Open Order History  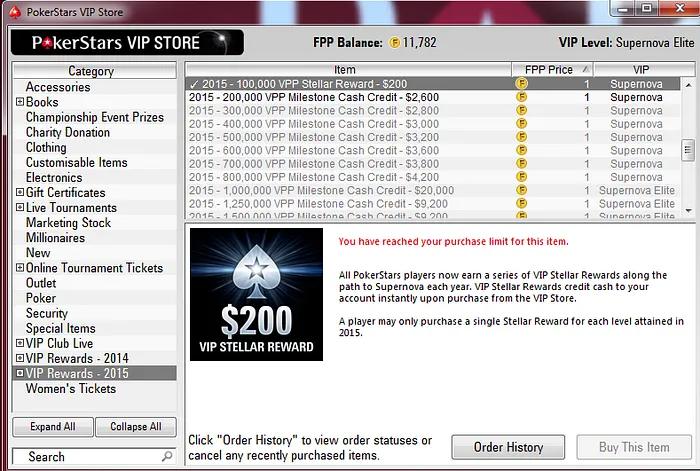click(x=508, y=447)
